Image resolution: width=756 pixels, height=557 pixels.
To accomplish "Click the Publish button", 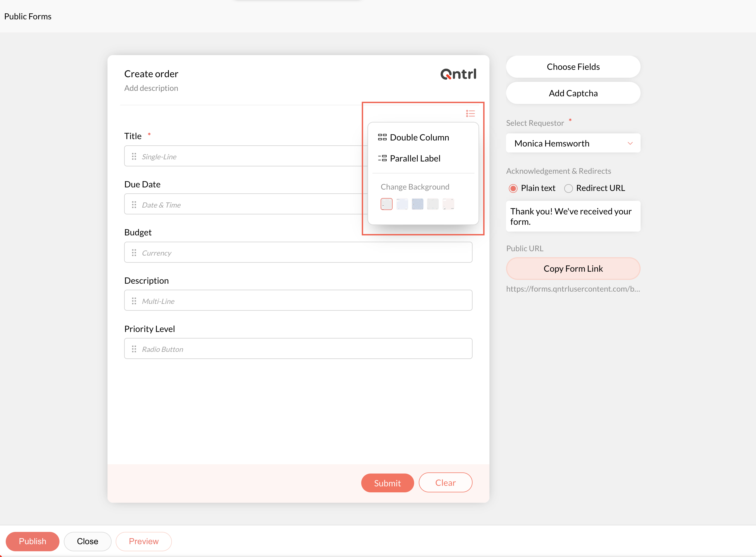I will tap(32, 541).
